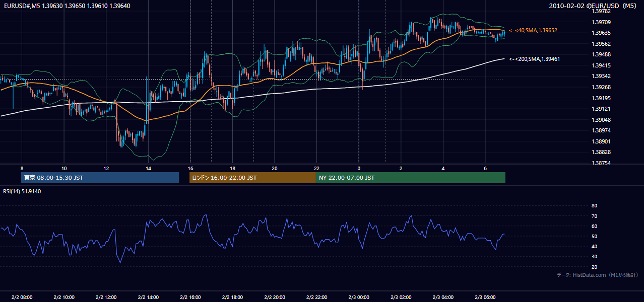Image resolution: width=644 pixels, height=302 pixels.
Task: Click the 2/2 20:00 date label
Action: [275, 297]
